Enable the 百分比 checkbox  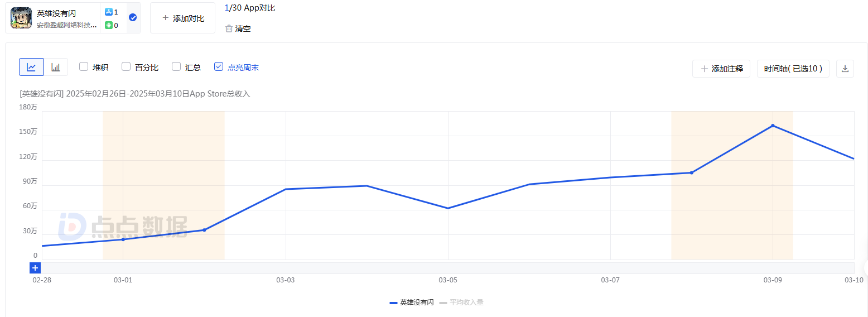[x=126, y=67]
